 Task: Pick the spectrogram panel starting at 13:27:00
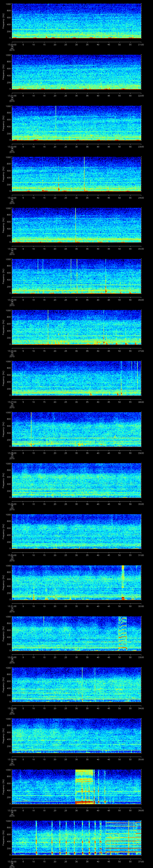(x=77, y=378)
